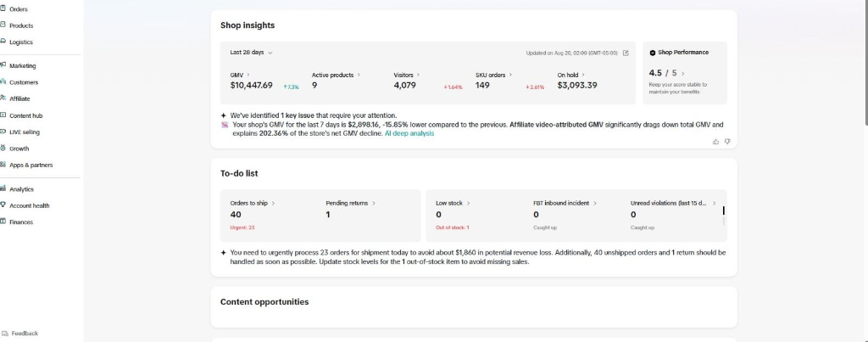Viewport: 868px width, 342px height.
Task: Click the Orders to ship count 40
Action: tap(236, 215)
